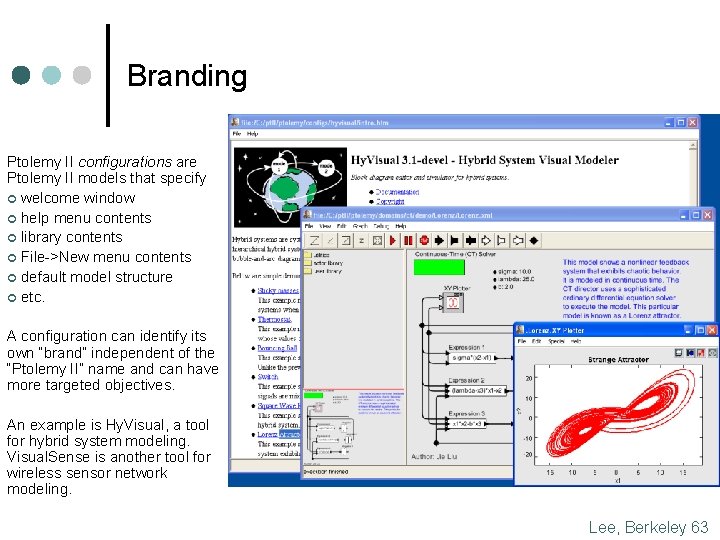Viewport: 720px width, 540px height.
Task: Click the sigma: 10.0 parameter
Action: pyautogui.click(x=512, y=271)
